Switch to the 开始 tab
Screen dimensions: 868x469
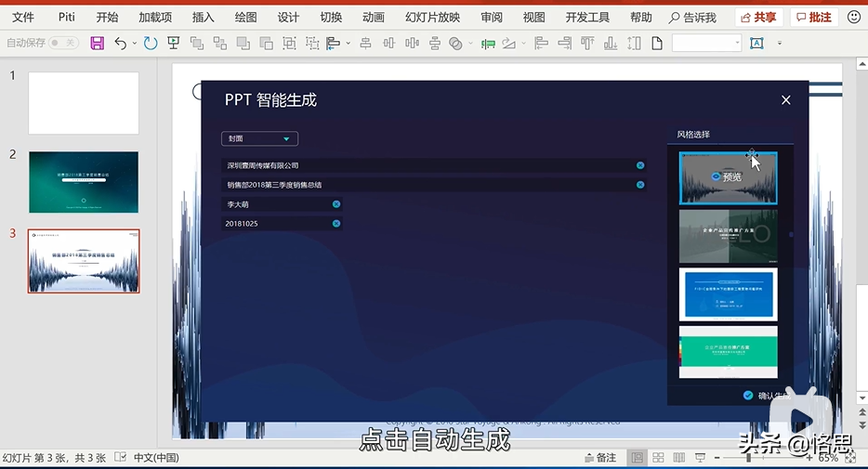coord(108,17)
